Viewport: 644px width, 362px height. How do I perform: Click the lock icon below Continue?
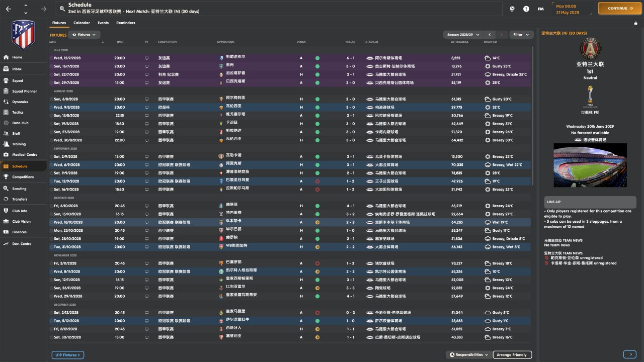pyautogui.click(x=635, y=23)
